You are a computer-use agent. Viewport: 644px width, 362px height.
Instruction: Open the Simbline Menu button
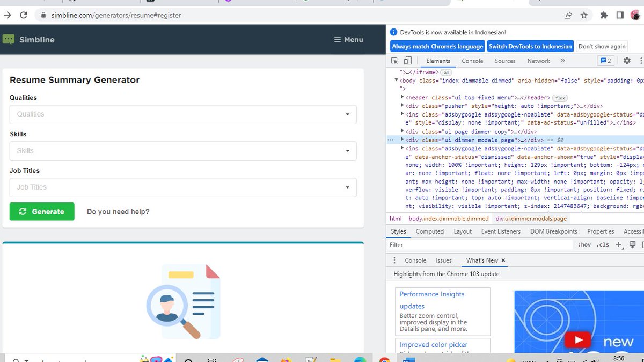348,39
